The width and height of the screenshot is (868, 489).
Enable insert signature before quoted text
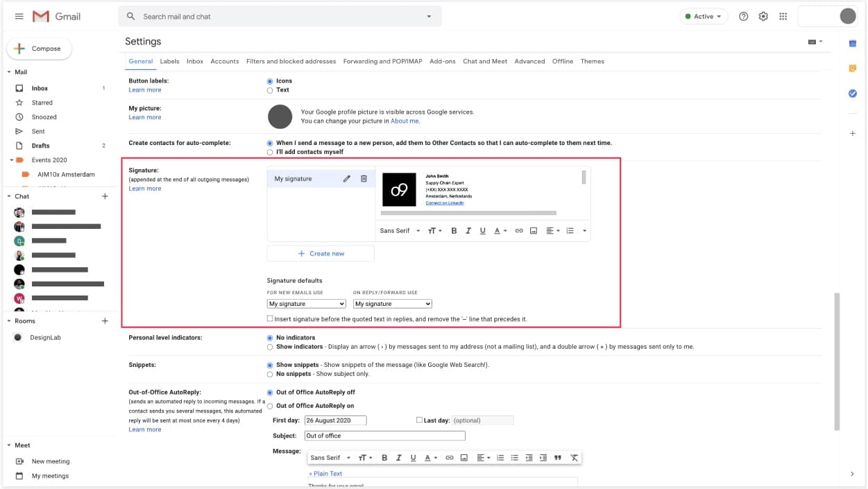point(271,319)
